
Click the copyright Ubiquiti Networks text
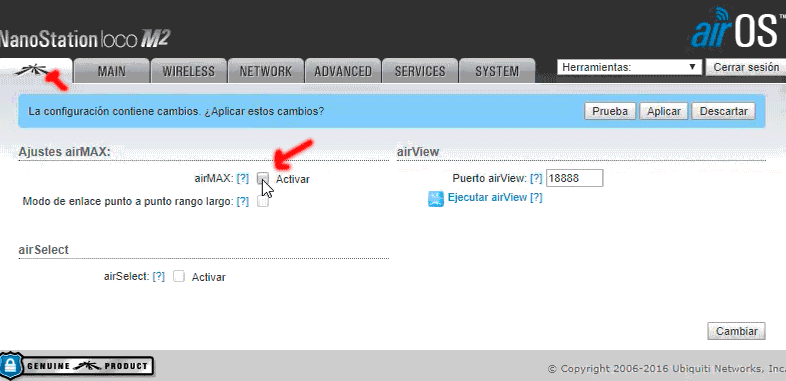(667, 369)
